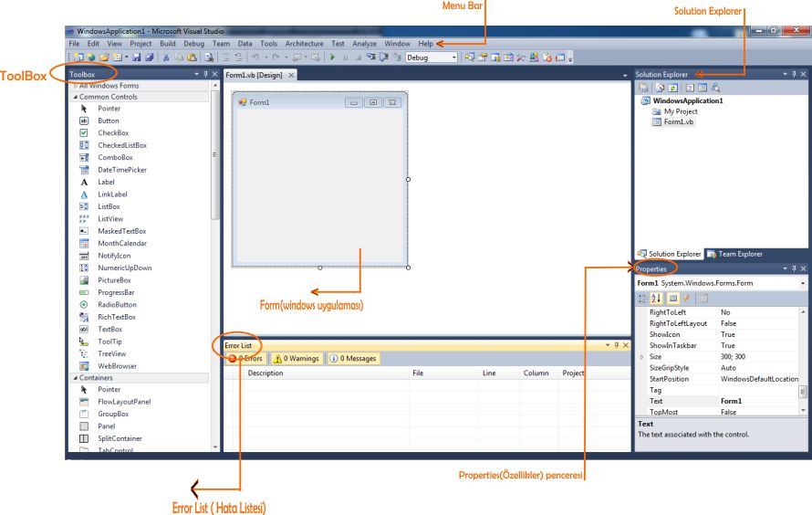Toggle the 0 Warnings filter
This screenshot has height=515, width=812.
click(x=297, y=358)
